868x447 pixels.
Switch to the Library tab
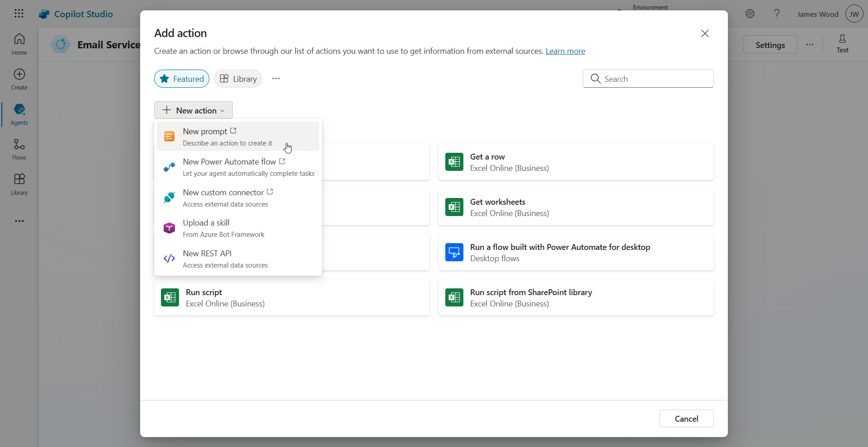pos(238,79)
